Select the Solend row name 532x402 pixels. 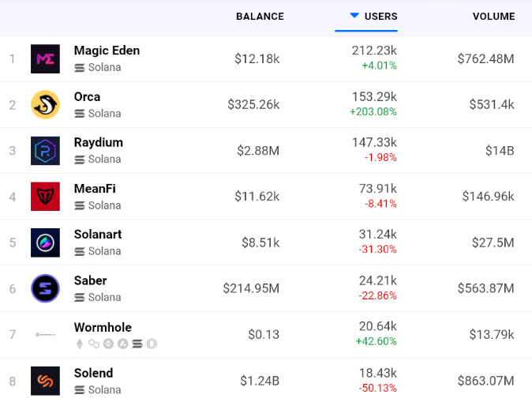tap(93, 373)
